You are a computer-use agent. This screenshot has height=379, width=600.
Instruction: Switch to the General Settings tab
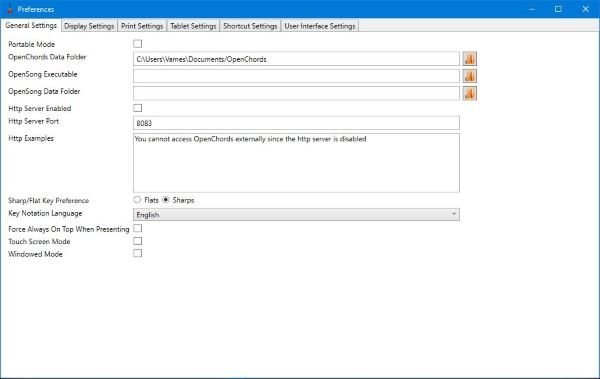click(31, 25)
